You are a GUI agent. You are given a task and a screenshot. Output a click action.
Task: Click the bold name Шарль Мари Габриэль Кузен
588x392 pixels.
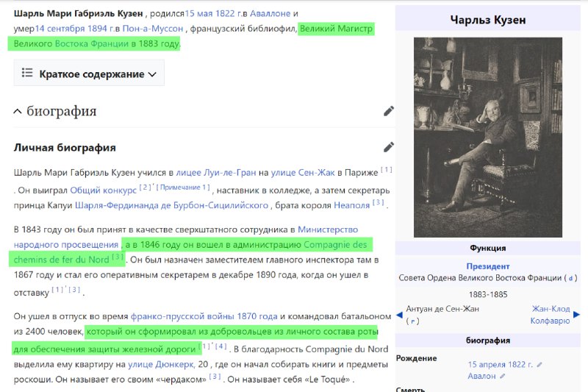79,13
